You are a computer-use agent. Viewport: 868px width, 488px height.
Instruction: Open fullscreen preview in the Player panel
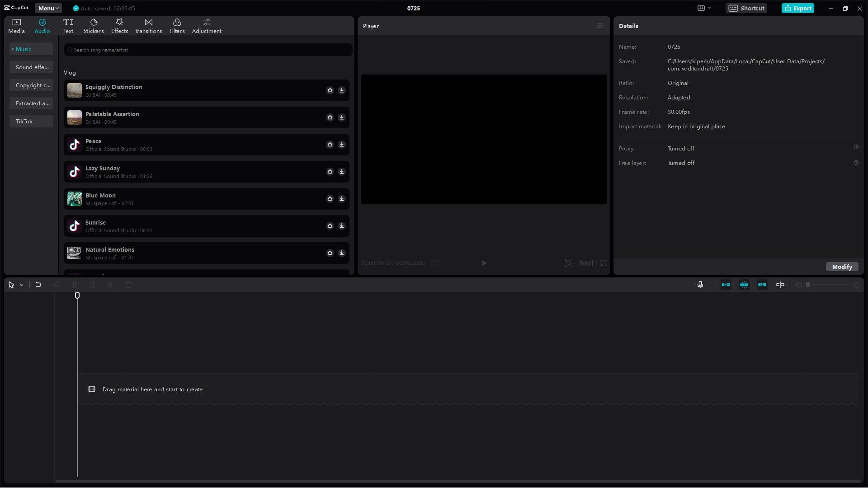[x=604, y=263]
